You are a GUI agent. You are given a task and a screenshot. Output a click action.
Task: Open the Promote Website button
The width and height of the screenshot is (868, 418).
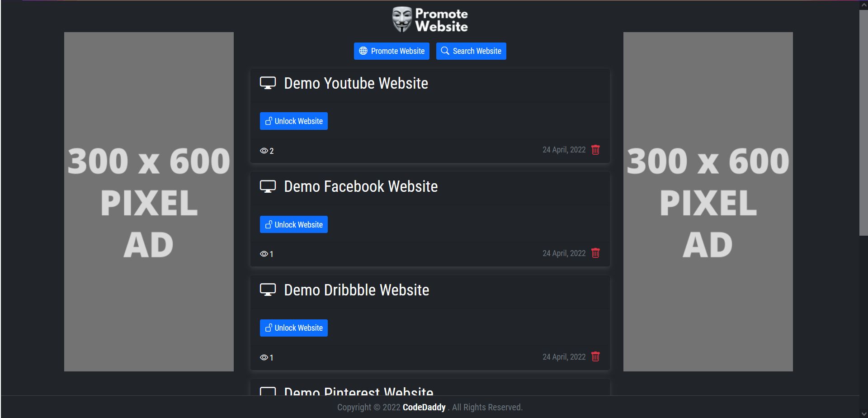click(392, 51)
